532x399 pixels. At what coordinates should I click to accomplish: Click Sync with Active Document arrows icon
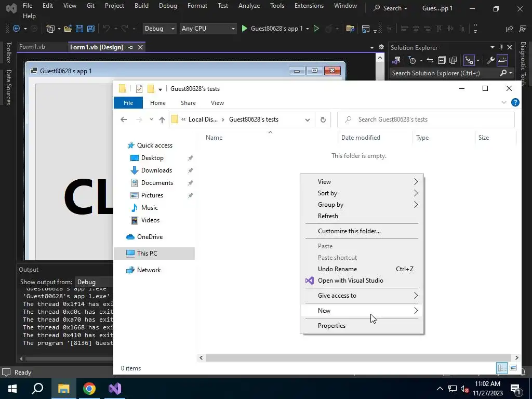click(x=430, y=60)
